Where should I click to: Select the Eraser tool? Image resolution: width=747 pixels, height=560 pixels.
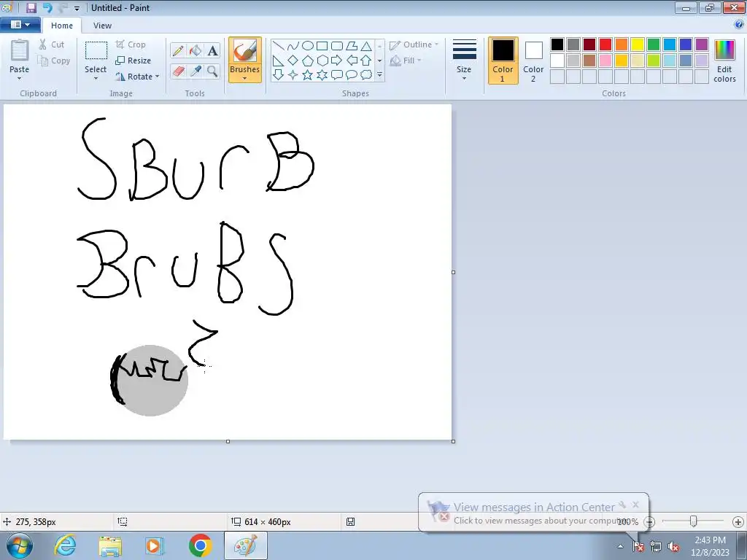[178, 71]
